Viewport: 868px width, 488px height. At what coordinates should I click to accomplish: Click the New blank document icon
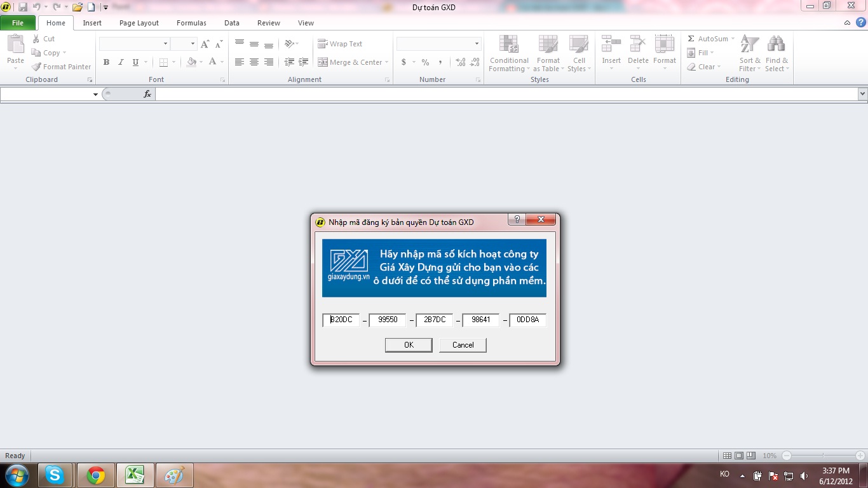(x=91, y=7)
